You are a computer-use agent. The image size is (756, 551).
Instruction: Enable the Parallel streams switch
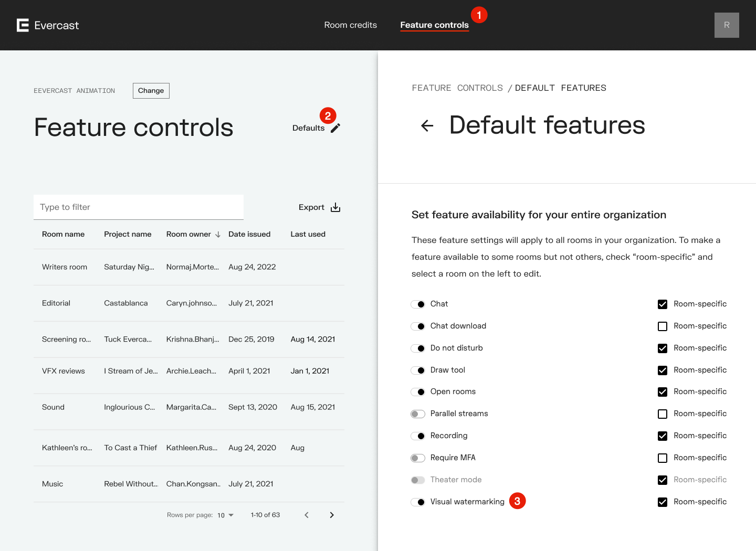pos(418,414)
